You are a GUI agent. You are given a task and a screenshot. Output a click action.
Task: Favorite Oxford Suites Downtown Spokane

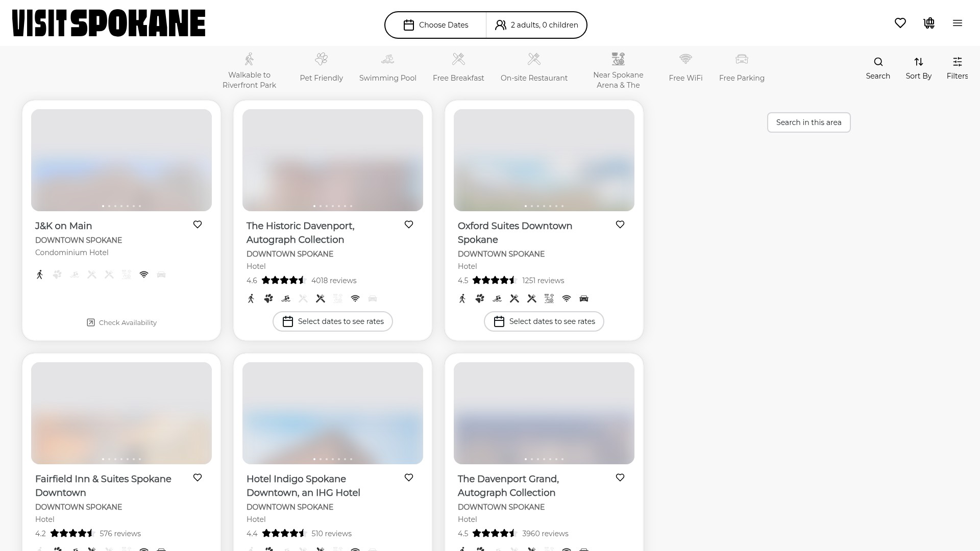tap(620, 224)
